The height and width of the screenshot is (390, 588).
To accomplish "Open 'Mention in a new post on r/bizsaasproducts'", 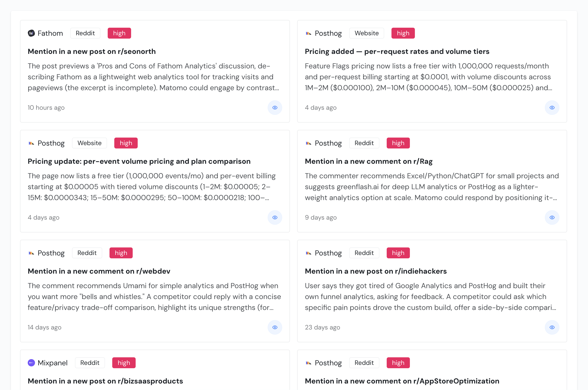I will point(105,381).
